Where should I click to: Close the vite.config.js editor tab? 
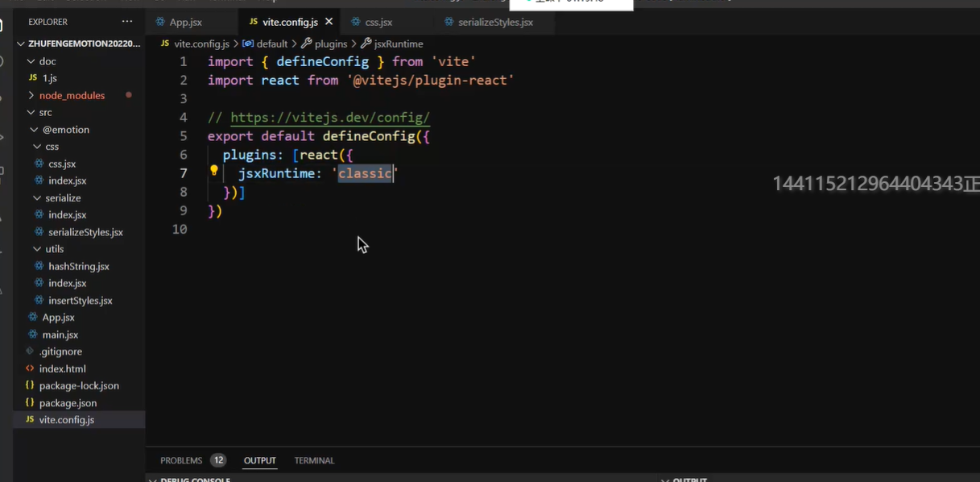329,22
